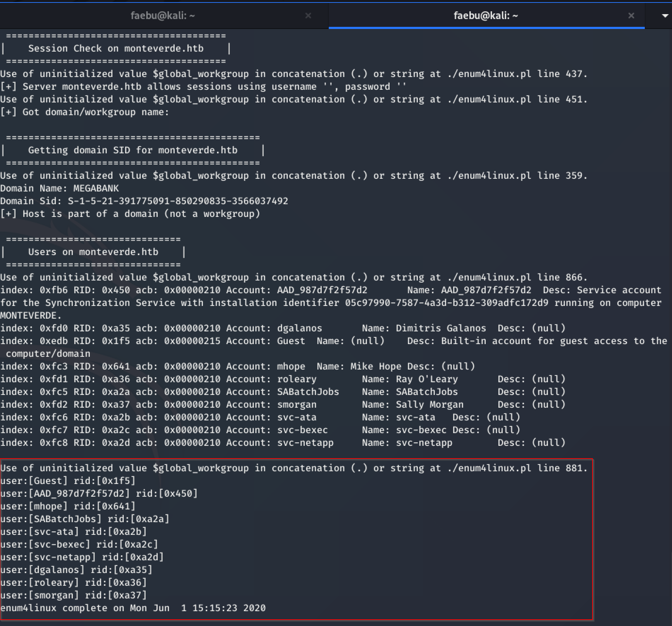672x626 pixels.
Task: Click the index row for Account svc-bexec
Action: (260, 430)
